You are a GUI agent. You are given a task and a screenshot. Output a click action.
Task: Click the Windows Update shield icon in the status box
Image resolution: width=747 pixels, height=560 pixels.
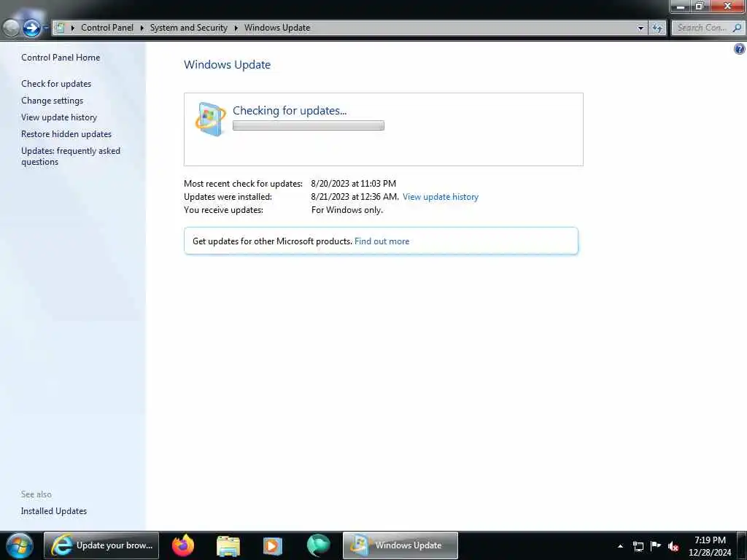point(211,119)
